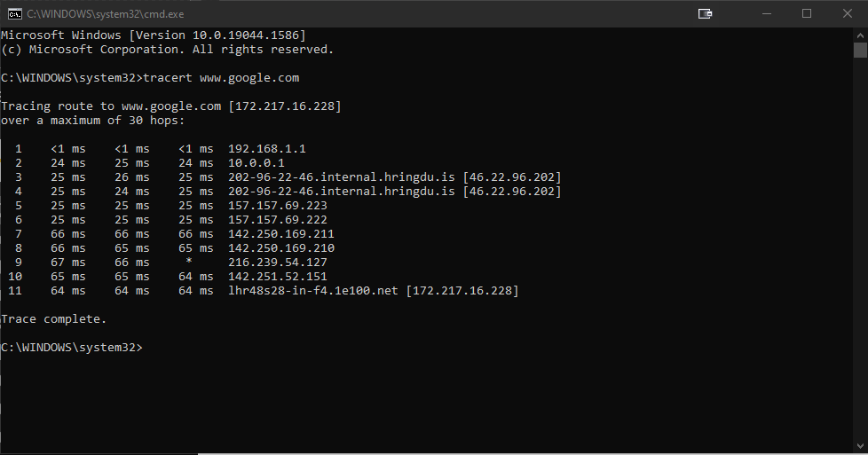Screen dimensions: 868x455
Task: Click the lhr48s28-in-f4.1e100.net hostname
Action: 313,290
